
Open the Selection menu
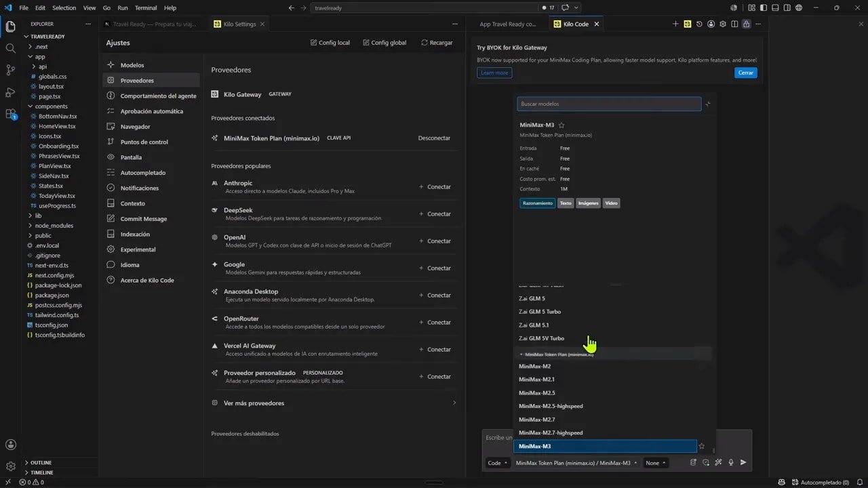[x=64, y=8]
